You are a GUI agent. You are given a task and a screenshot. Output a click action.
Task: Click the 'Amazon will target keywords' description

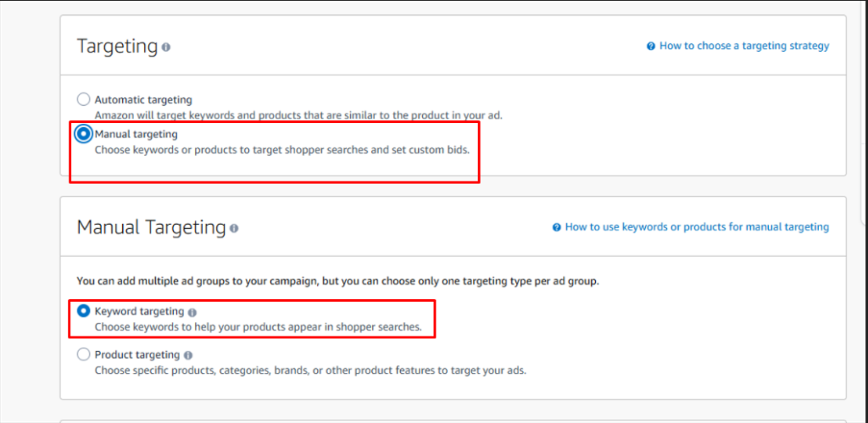point(310,114)
